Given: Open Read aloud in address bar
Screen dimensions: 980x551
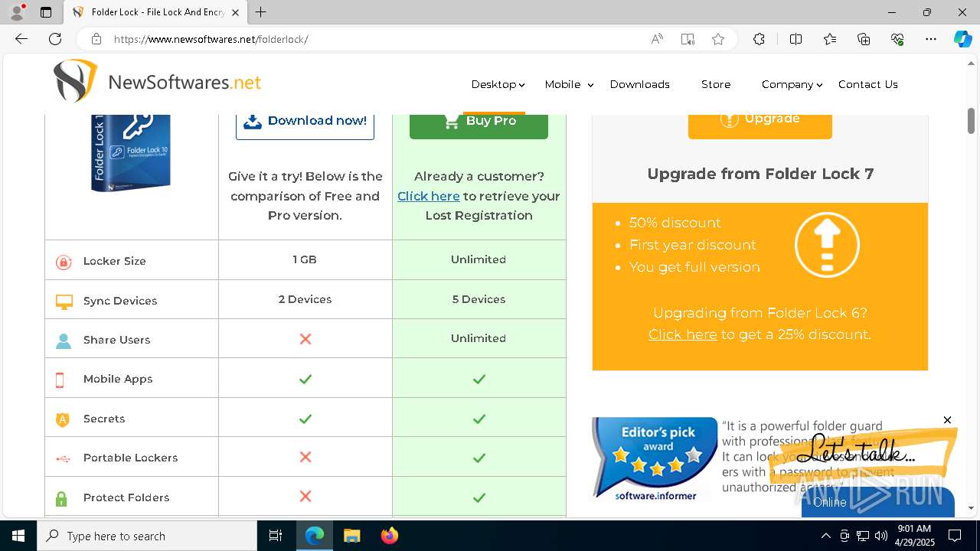Looking at the screenshot, I should [657, 39].
